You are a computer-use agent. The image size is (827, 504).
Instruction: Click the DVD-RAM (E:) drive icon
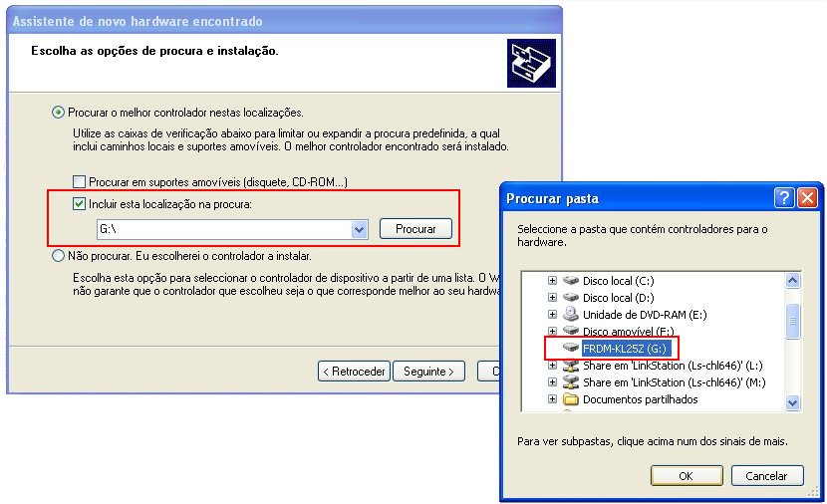pos(570,314)
